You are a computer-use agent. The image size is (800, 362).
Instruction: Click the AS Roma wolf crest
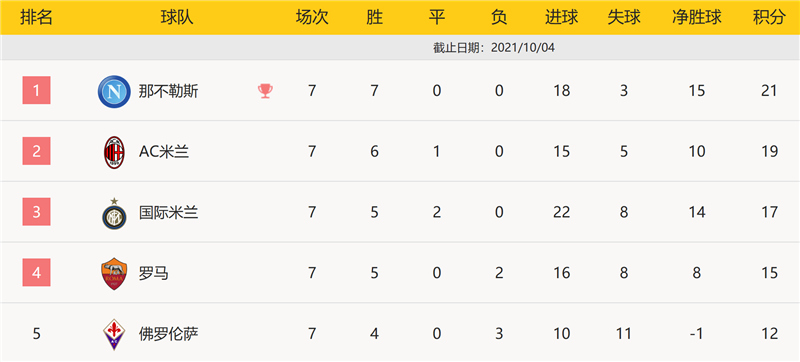click(x=114, y=274)
